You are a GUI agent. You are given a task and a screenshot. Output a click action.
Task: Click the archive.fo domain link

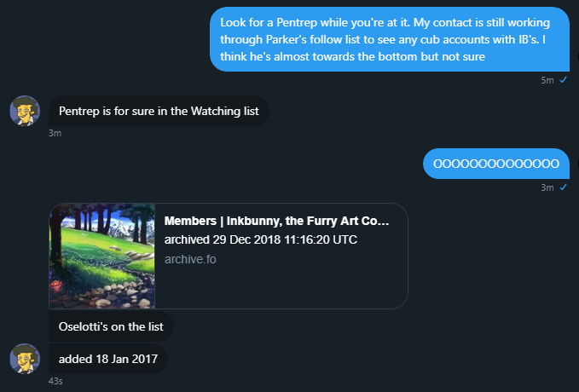coord(190,259)
